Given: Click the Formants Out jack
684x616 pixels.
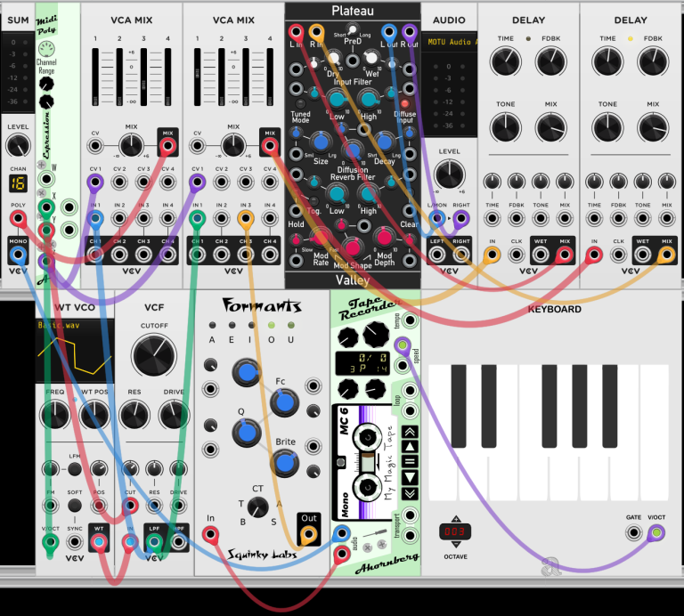Looking at the screenshot, I should pos(308,533).
